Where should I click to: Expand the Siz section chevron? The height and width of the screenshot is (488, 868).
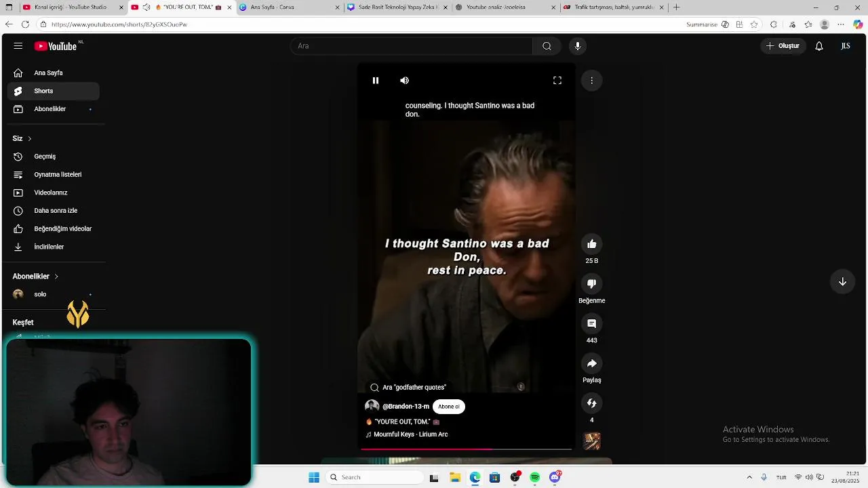[29, 138]
